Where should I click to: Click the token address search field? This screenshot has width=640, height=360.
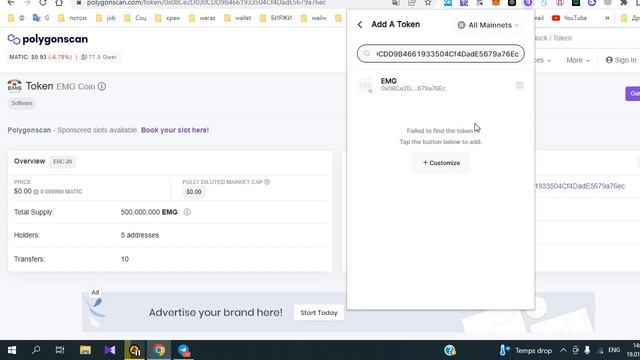(440, 54)
